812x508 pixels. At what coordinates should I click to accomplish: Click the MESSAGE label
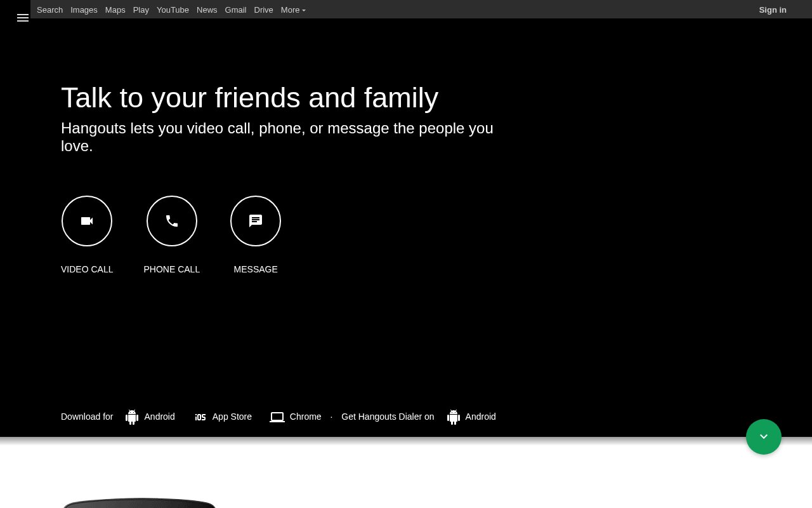click(256, 269)
